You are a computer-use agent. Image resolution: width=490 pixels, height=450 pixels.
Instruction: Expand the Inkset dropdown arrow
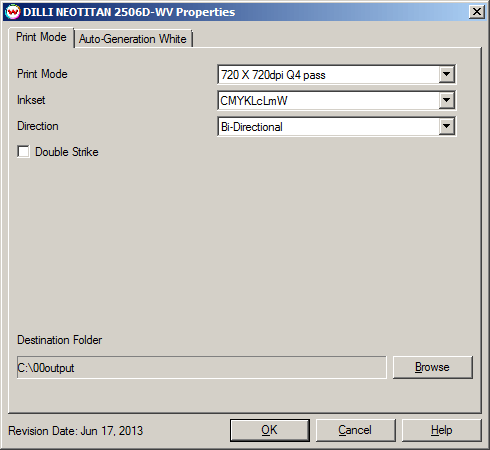(447, 100)
